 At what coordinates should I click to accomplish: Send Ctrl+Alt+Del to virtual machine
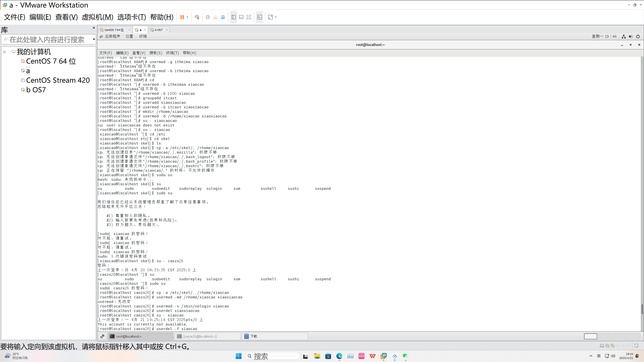197,17
